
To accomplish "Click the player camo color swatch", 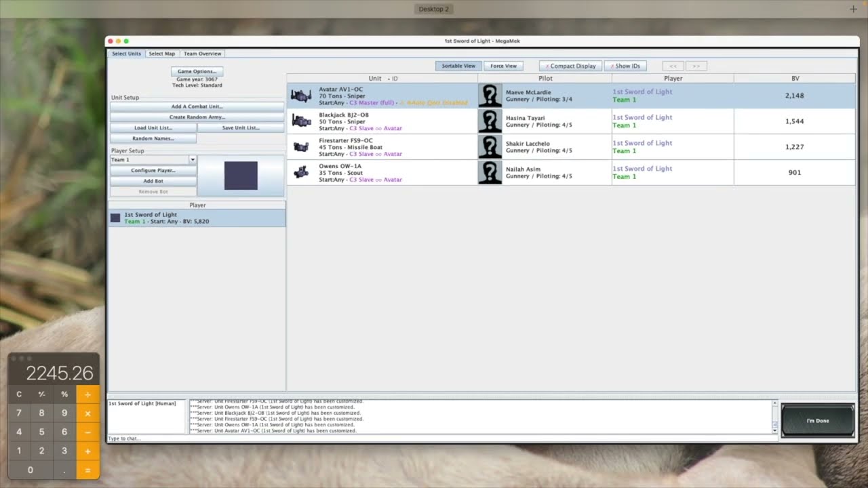I will [241, 176].
